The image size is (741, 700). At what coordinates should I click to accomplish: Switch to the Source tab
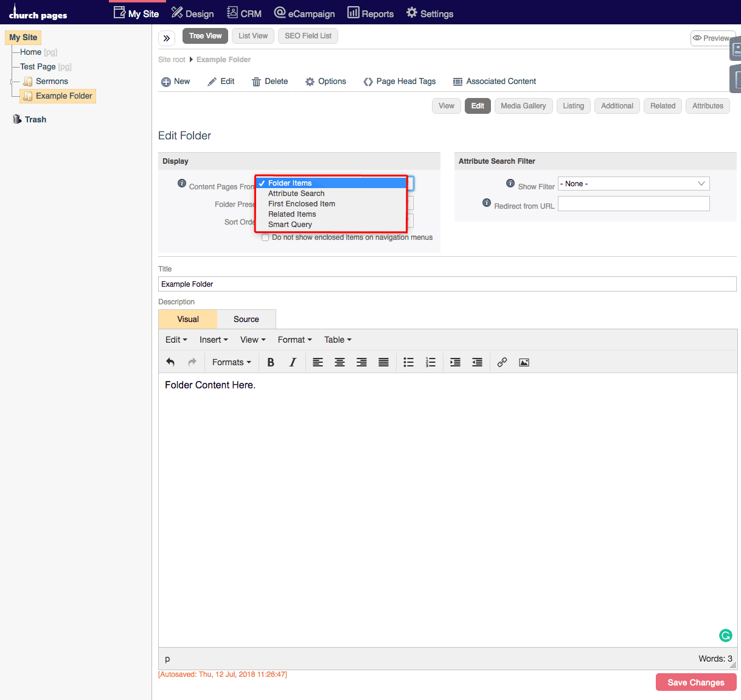coord(246,319)
